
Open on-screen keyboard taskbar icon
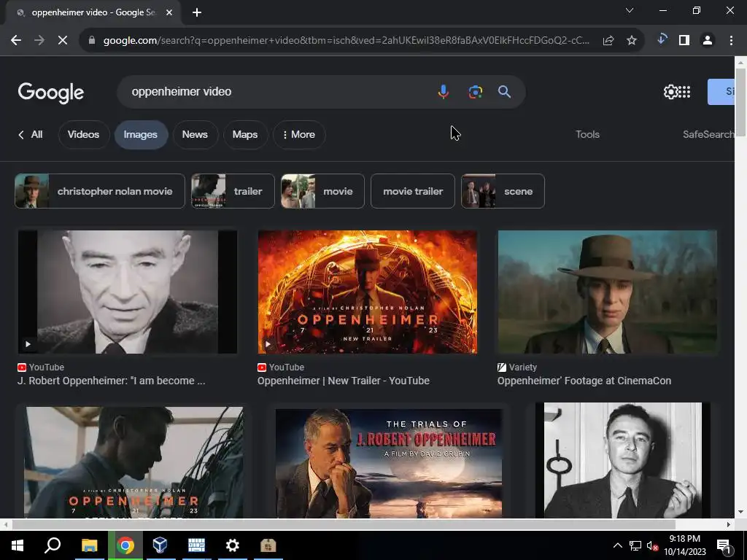[196, 545]
